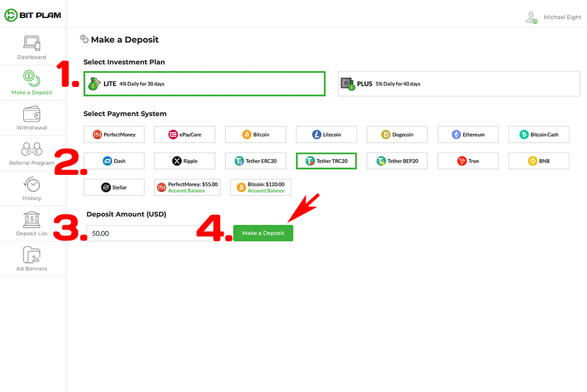Click the green Make a Deposit button
The height and width of the screenshot is (392, 587).
point(263,233)
